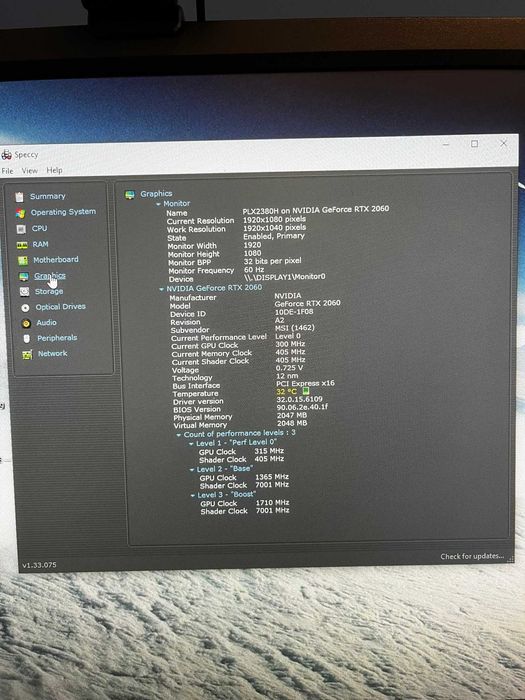
Task: Click the Motherboard icon in sidebar
Action: [23, 260]
